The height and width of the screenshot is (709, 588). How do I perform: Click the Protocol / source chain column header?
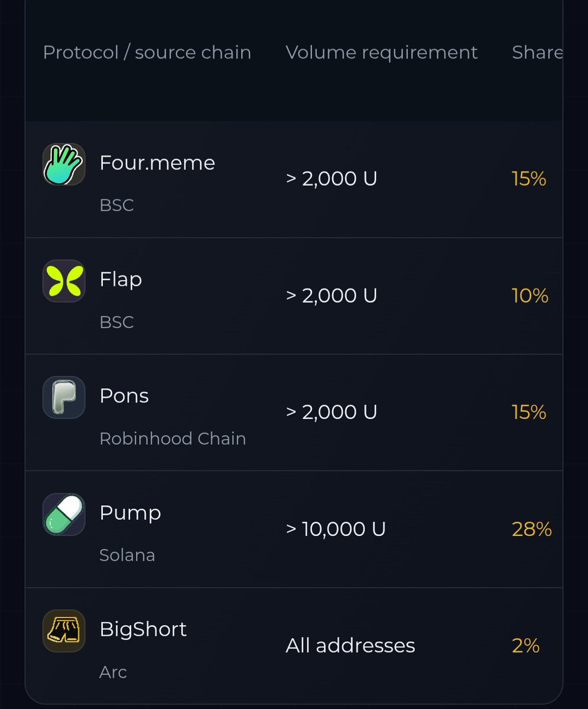[x=147, y=53]
